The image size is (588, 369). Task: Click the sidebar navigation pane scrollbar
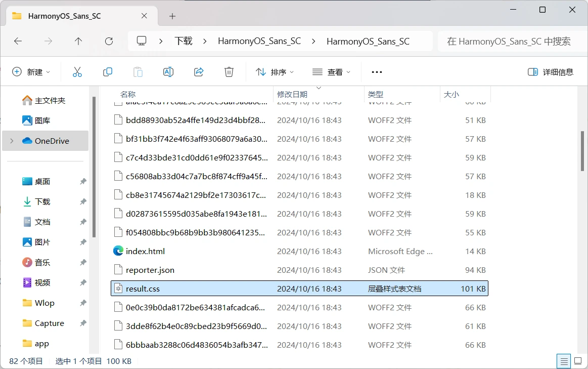coord(94,167)
